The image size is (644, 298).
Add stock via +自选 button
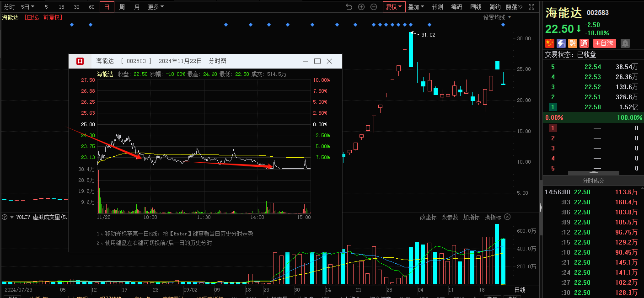(604, 43)
